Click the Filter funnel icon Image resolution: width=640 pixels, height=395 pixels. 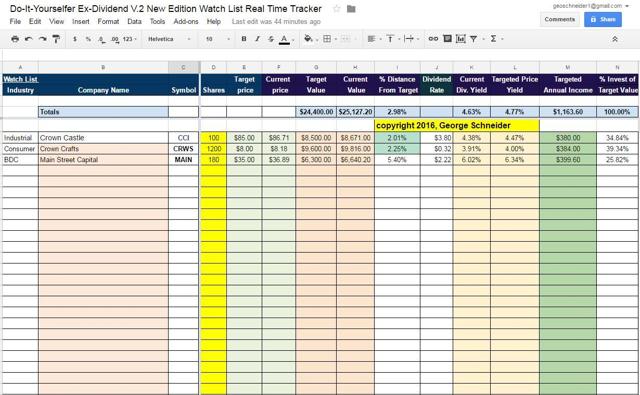(x=473, y=39)
